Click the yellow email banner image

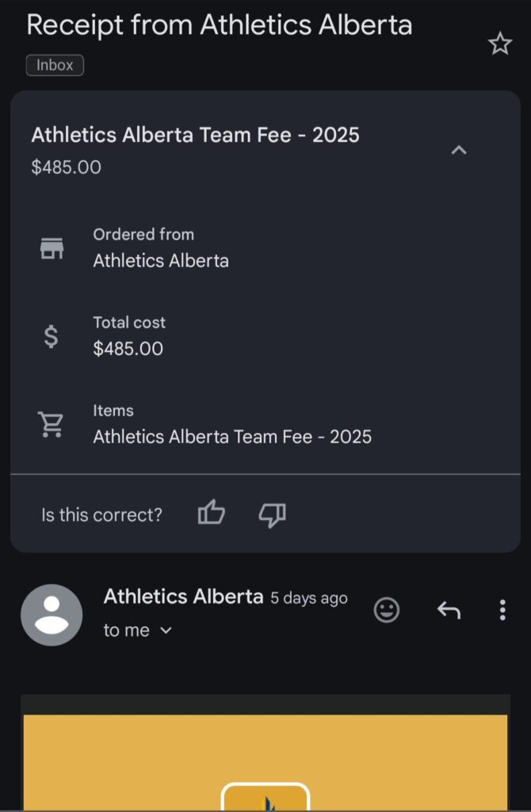(x=265, y=761)
